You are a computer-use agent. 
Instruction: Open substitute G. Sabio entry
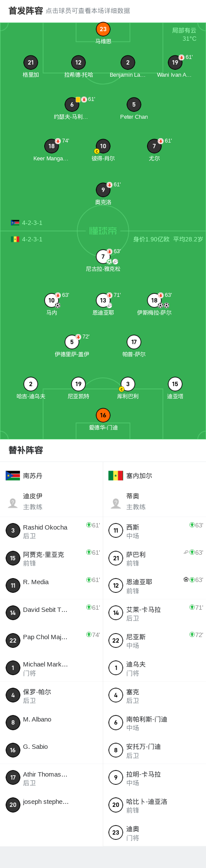click(51, 750)
